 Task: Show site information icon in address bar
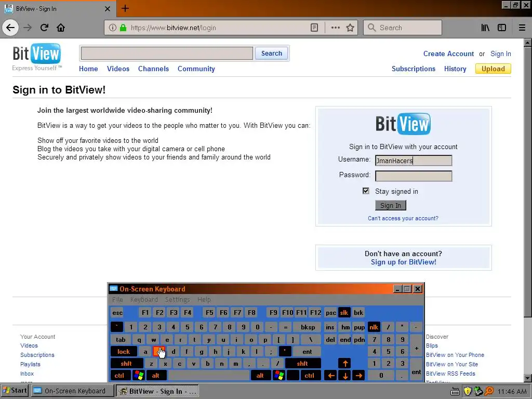[113, 28]
